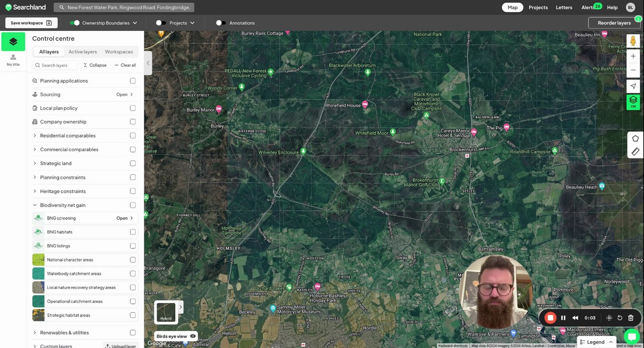Screen dimensions: 644x348
Task: Open the green chat support bubble
Action: (x=631, y=336)
